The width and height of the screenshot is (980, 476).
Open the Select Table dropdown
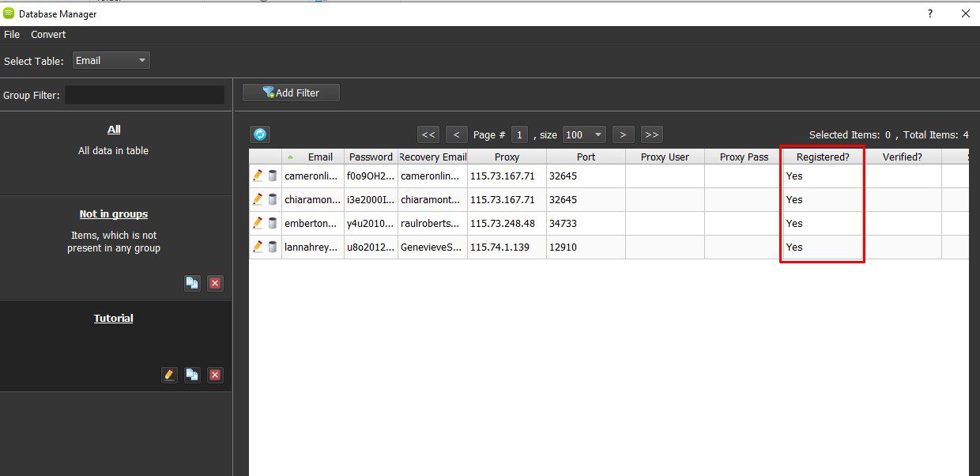pyautogui.click(x=111, y=60)
